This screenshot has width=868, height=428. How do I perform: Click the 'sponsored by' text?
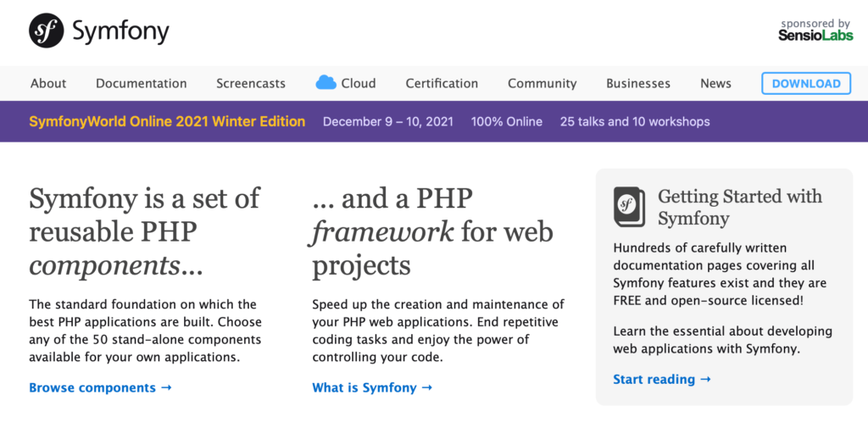click(x=815, y=23)
